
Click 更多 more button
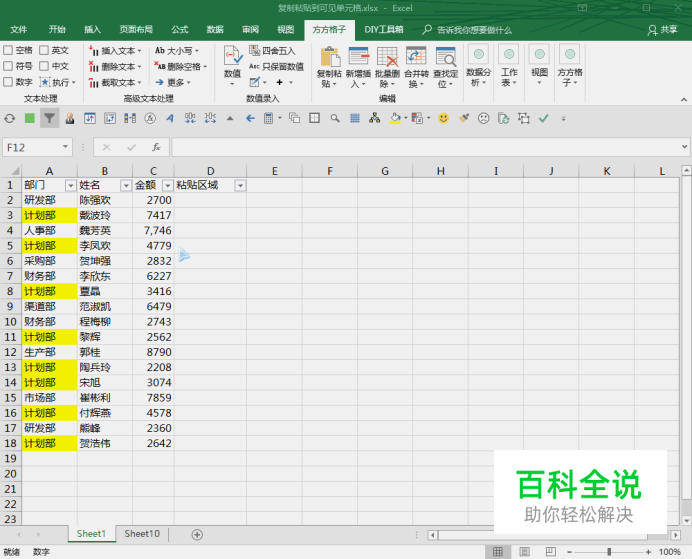point(173,83)
